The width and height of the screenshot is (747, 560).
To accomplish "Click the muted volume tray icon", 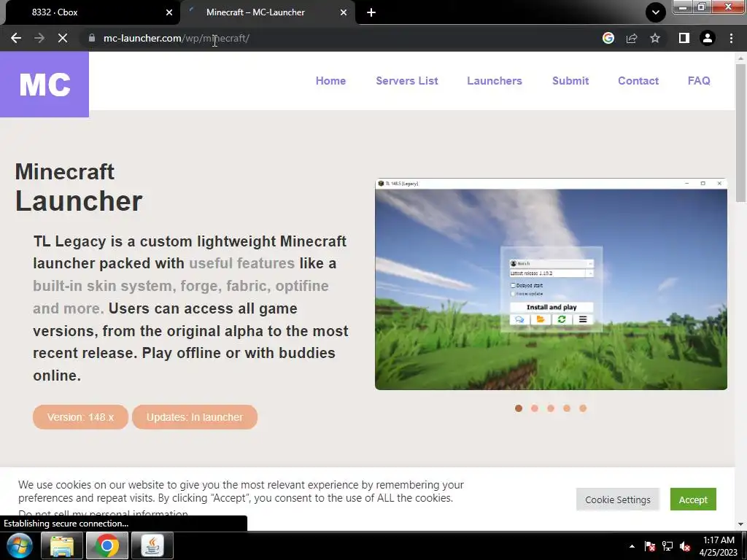I will coord(685,546).
